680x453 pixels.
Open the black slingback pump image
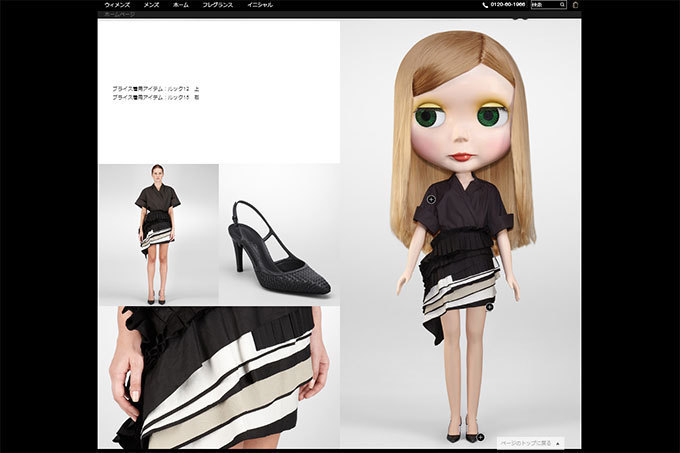pos(280,235)
